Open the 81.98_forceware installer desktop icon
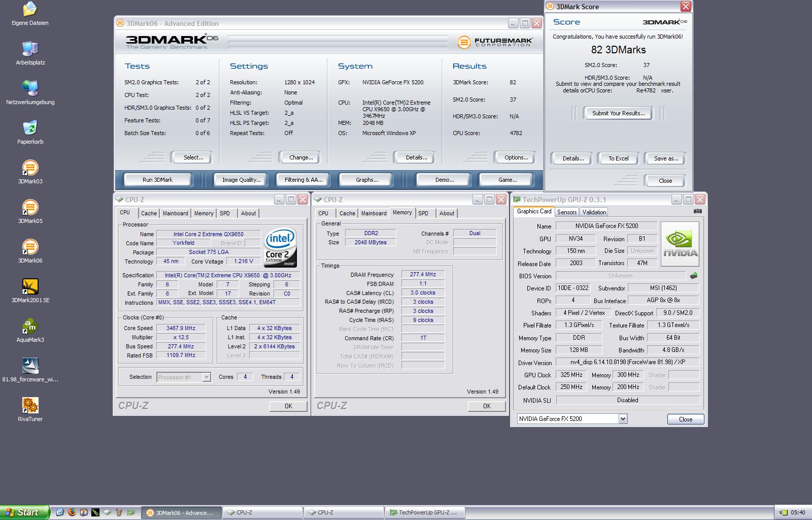 [x=30, y=370]
